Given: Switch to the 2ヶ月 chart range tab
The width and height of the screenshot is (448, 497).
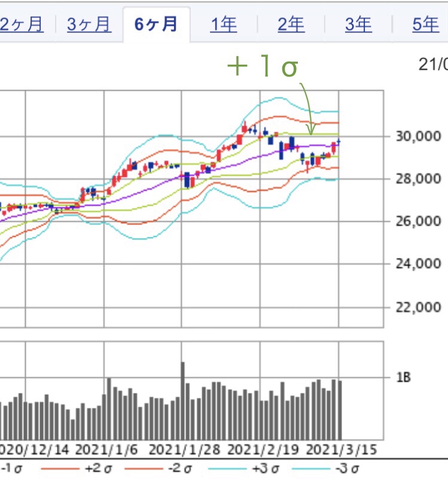Looking at the screenshot, I should (22, 25).
